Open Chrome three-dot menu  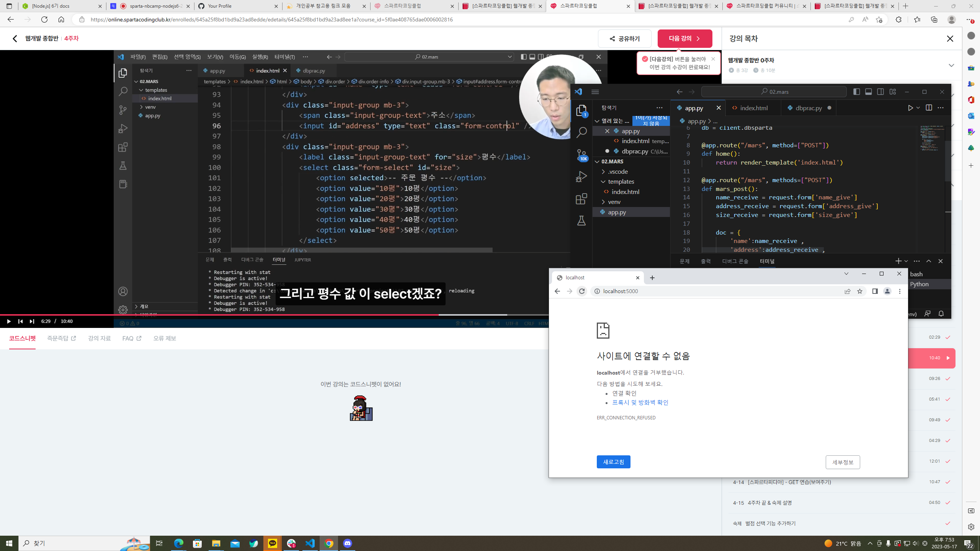click(x=900, y=291)
